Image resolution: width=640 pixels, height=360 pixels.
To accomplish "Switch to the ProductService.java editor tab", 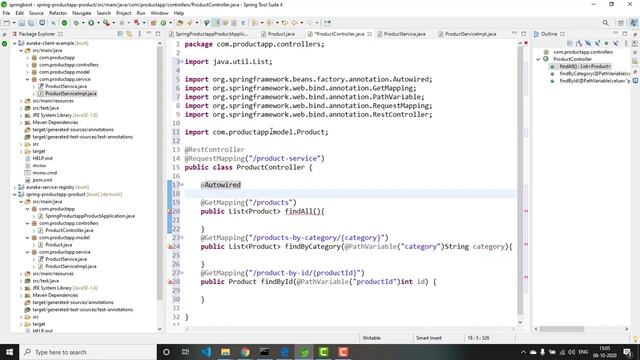I will coord(401,34).
